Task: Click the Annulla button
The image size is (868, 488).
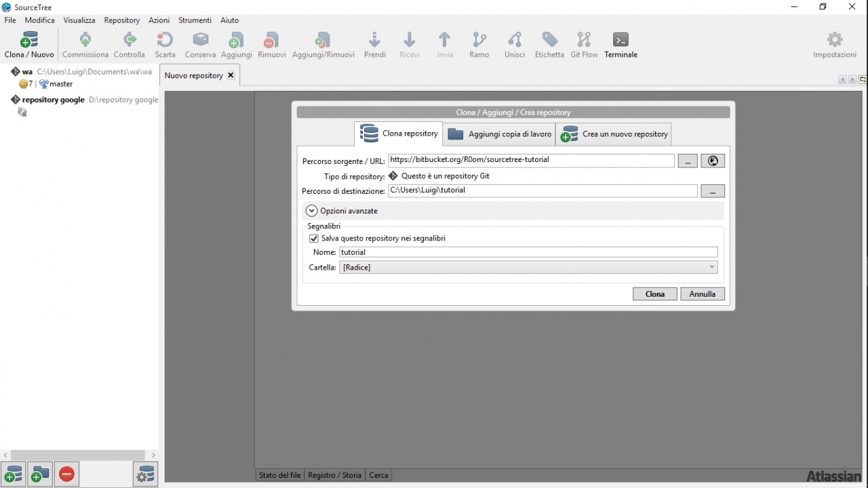Action: (703, 293)
